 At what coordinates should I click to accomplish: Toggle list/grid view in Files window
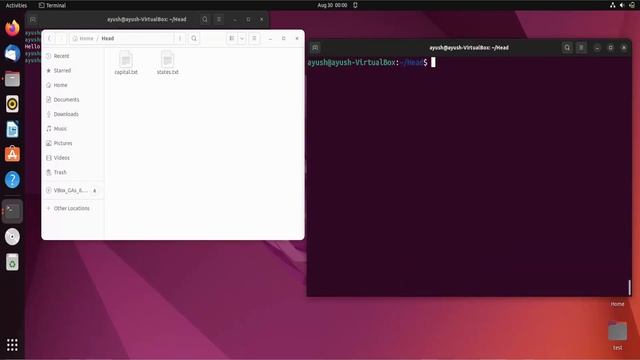pos(231,38)
